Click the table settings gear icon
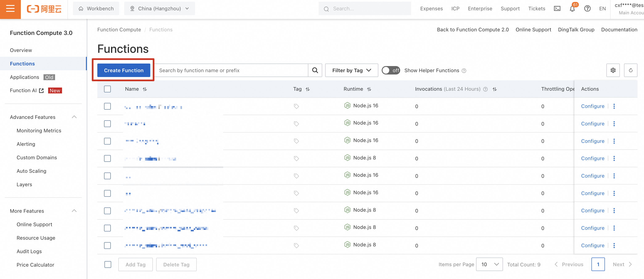644x279 pixels. pyautogui.click(x=613, y=70)
